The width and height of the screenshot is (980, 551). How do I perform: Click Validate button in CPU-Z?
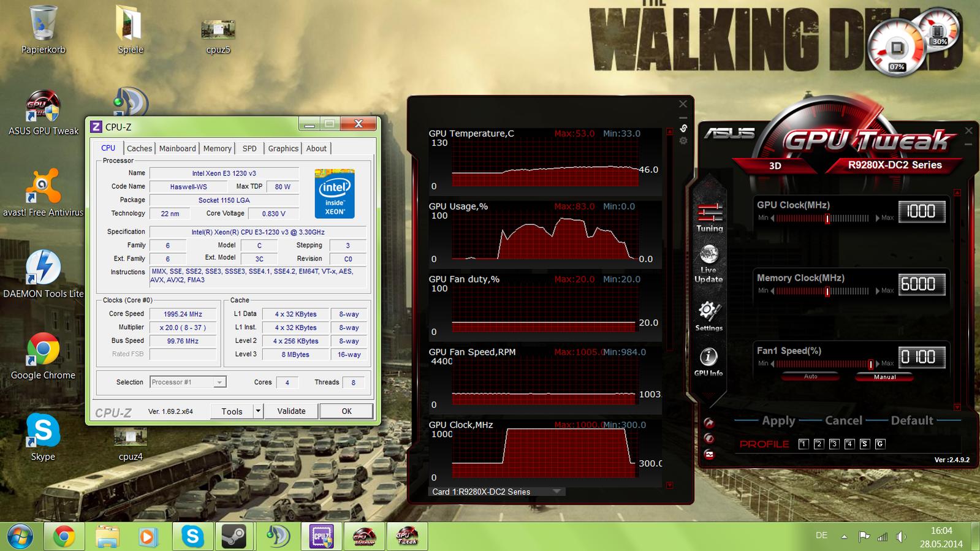pyautogui.click(x=291, y=411)
